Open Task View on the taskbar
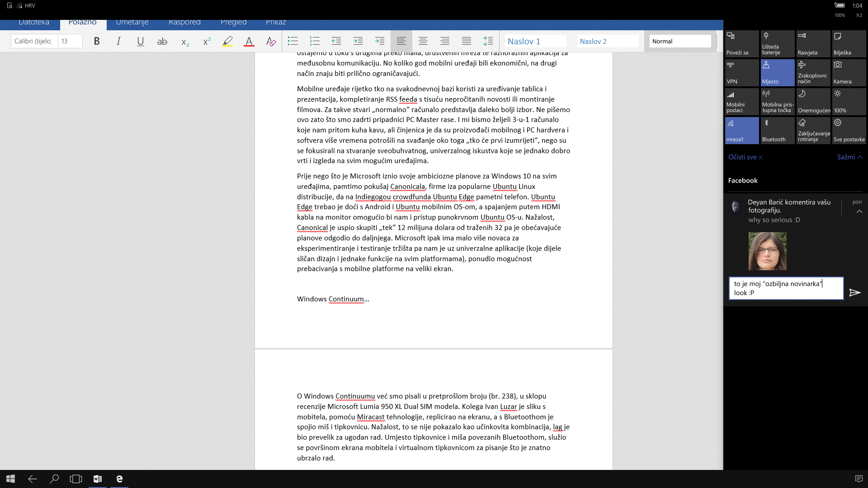 (x=76, y=479)
